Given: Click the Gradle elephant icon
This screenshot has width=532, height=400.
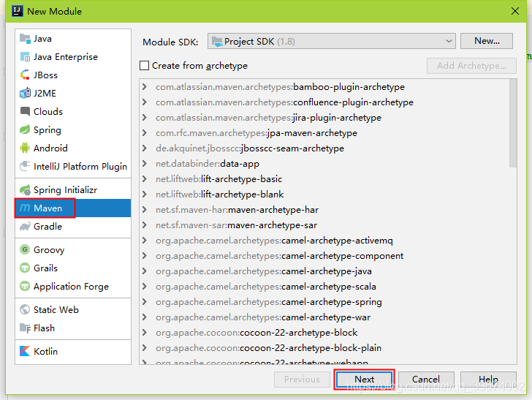Looking at the screenshot, I should point(25,226).
